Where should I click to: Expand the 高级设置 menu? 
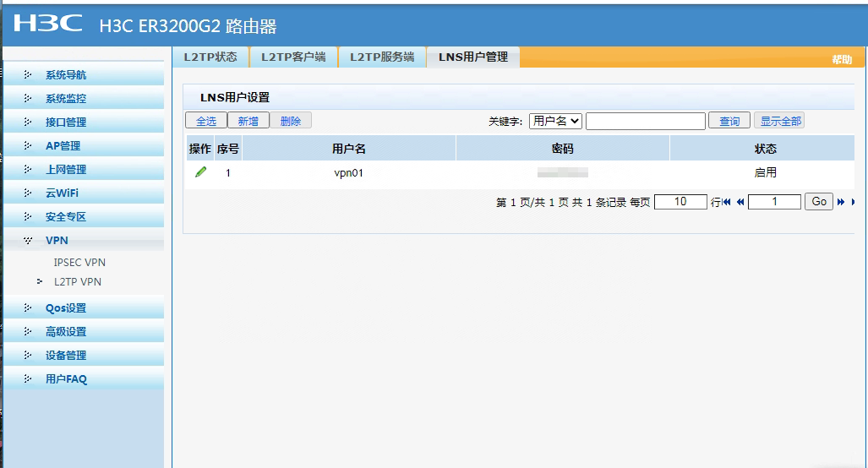[x=84, y=332]
